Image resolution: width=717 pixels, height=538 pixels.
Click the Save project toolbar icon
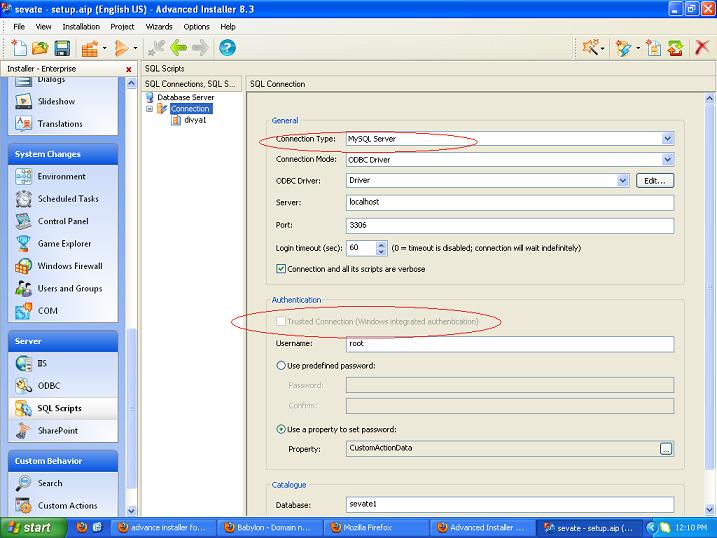(x=62, y=48)
